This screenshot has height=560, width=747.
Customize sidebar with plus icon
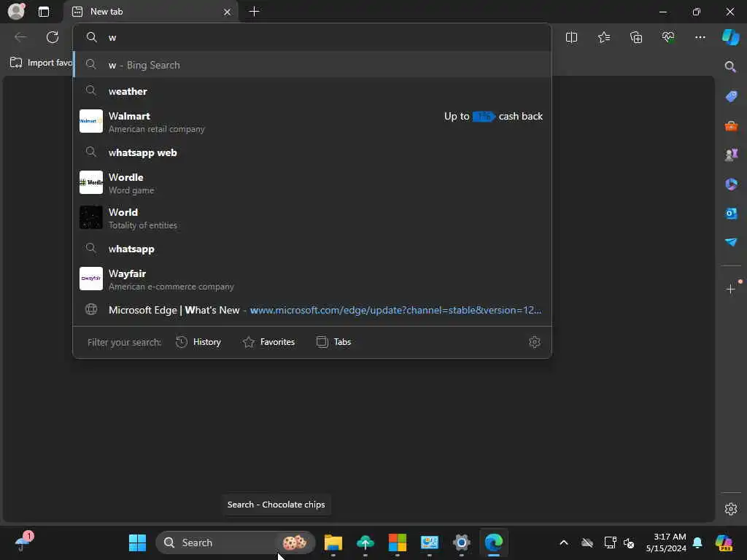click(731, 289)
